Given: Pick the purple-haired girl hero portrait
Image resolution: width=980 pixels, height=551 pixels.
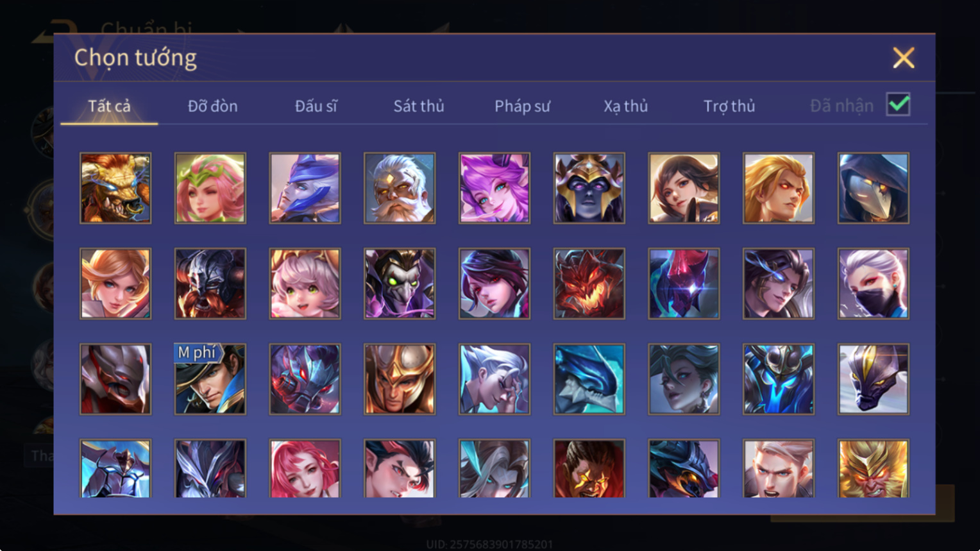Looking at the screenshot, I should (x=494, y=188).
